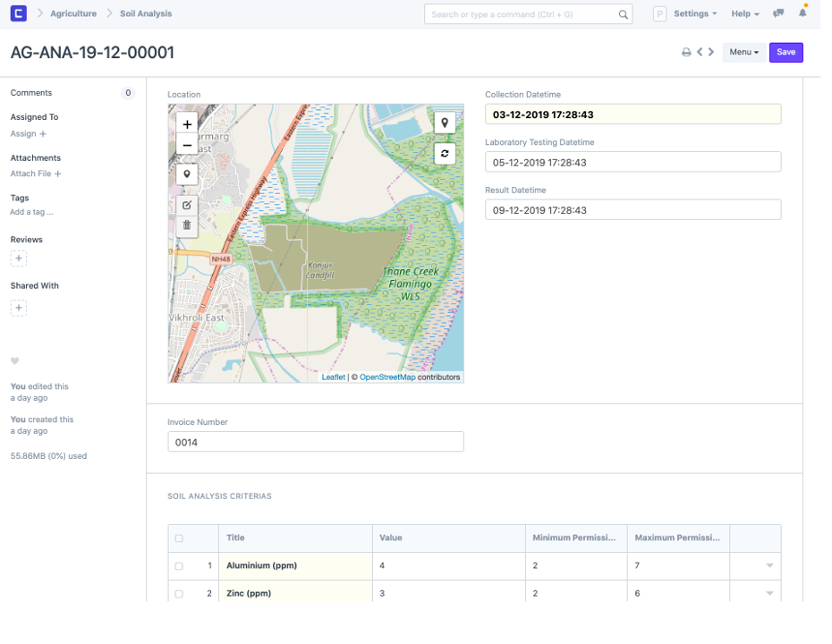This screenshot has width=832, height=644.
Task: Expand the Aluminium row edit arrow
Action: point(769,566)
